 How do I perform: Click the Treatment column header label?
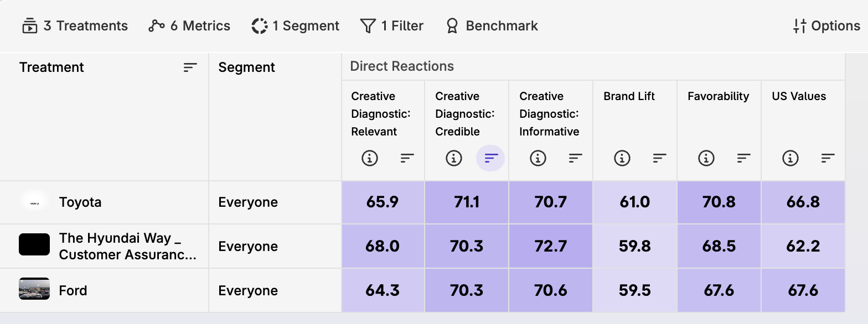(51, 67)
